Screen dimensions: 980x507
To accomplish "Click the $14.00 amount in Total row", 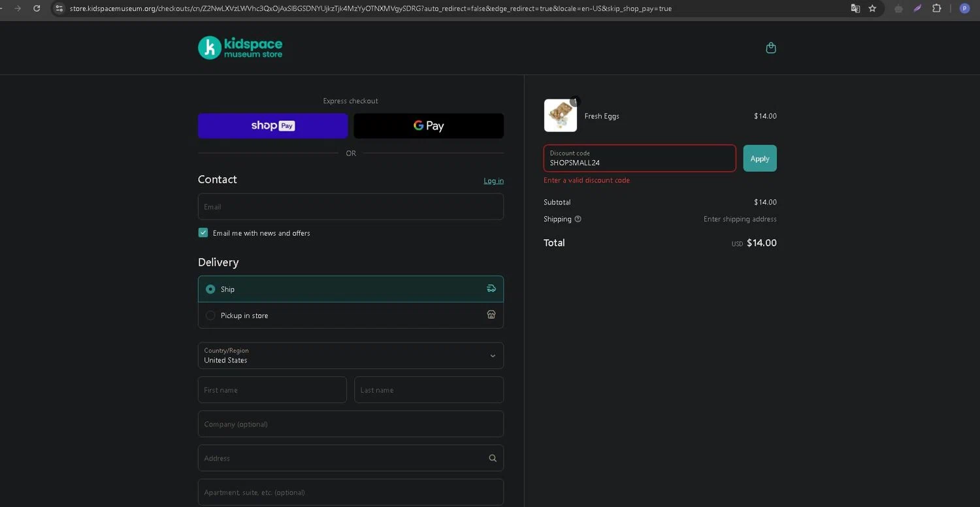I will click(762, 243).
